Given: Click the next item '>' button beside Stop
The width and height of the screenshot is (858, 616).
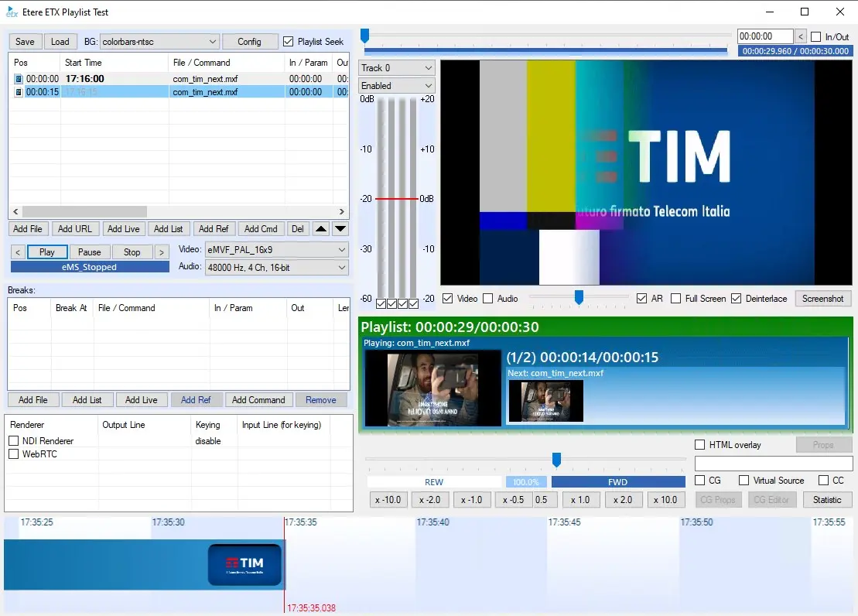Looking at the screenshot, I should (x=161, y=252).
